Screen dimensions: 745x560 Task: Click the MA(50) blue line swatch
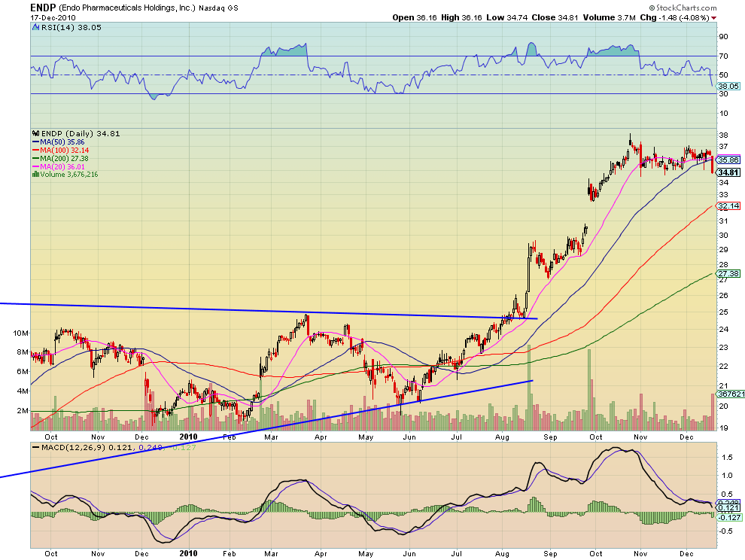[35, 142]
